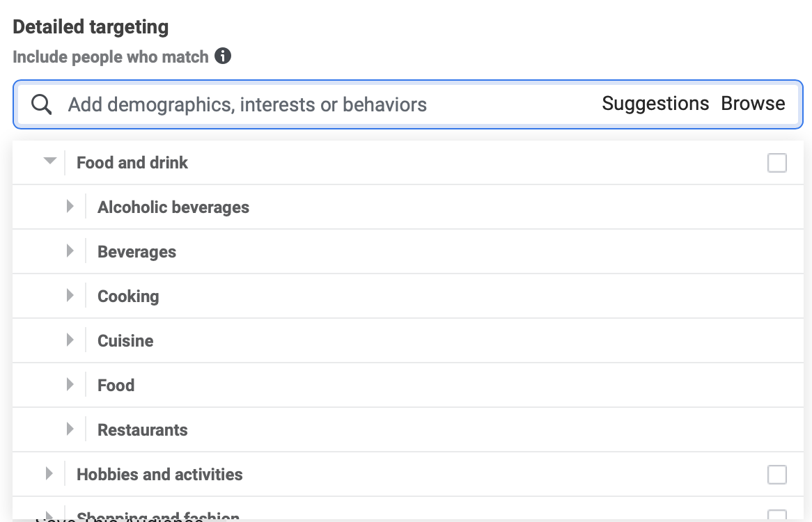
Task: Open the Suggestions list
Action: (655, 104)
